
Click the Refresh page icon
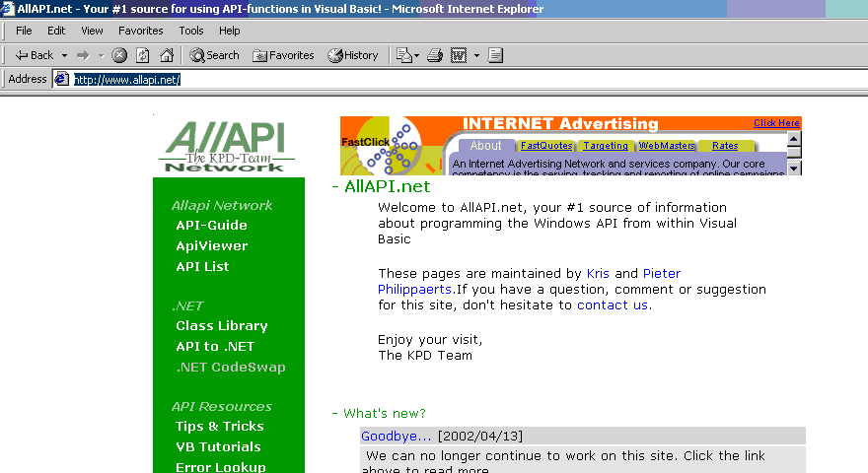pyautogui.click(x=143, y=55)
